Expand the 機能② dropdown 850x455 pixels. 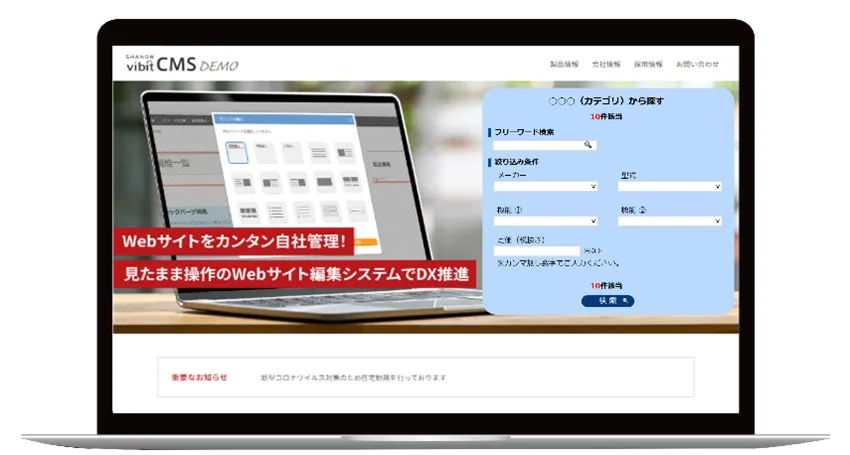(x=669, y=221)
